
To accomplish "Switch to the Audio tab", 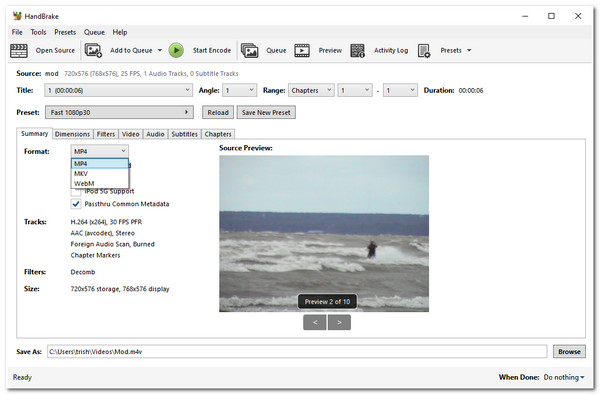I will 155,134.
